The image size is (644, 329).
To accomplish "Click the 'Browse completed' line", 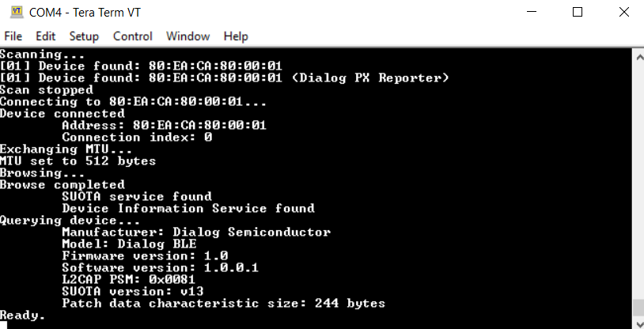I will point(62,185).
